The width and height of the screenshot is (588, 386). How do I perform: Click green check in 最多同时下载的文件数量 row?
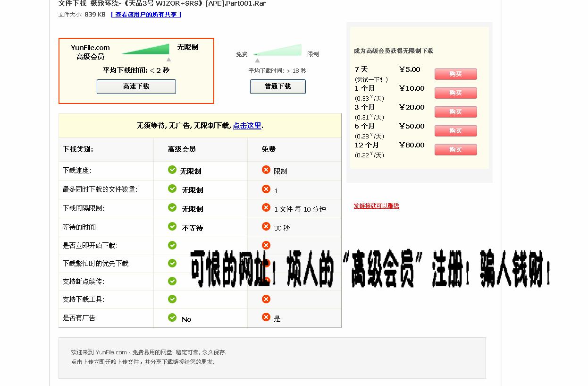(x=172, y=189)
